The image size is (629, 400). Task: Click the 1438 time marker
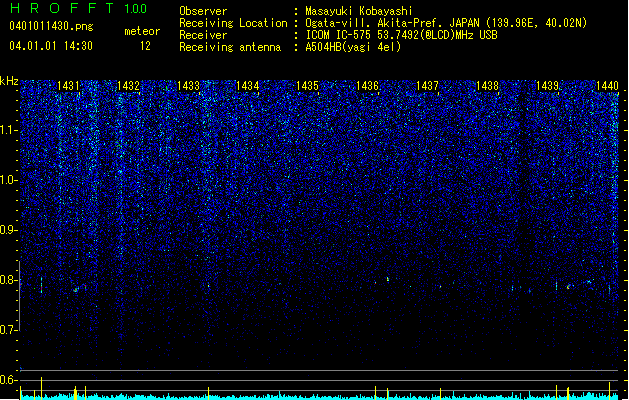tap(487, 86)
